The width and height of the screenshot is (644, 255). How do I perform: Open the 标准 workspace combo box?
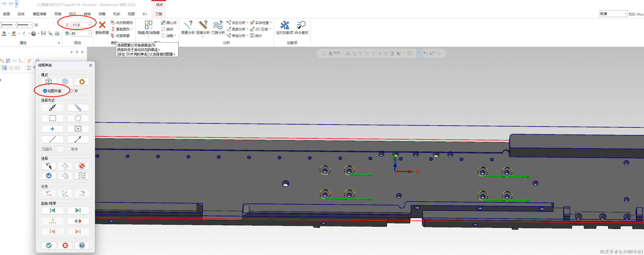point(613,14)
